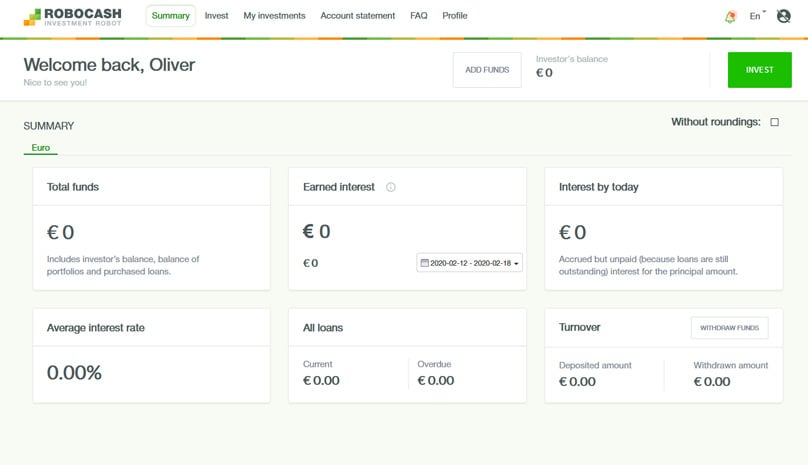This screenshot has height=465, width=808.
Task: Click the Robocash logo
Action: 73,16
